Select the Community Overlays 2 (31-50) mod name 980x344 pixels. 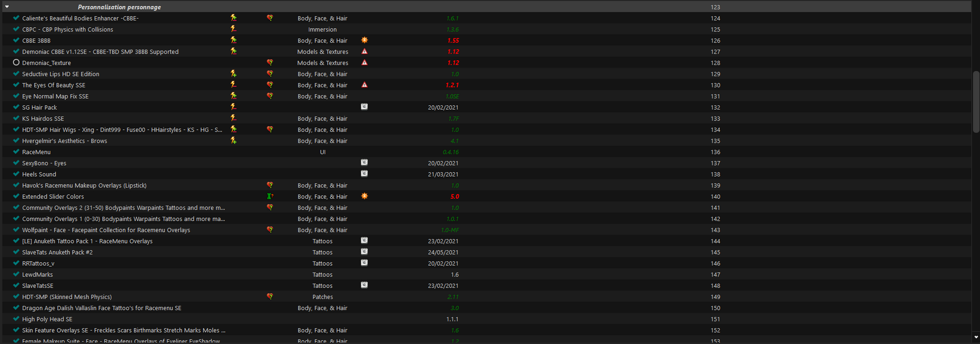tap(124, 208)
